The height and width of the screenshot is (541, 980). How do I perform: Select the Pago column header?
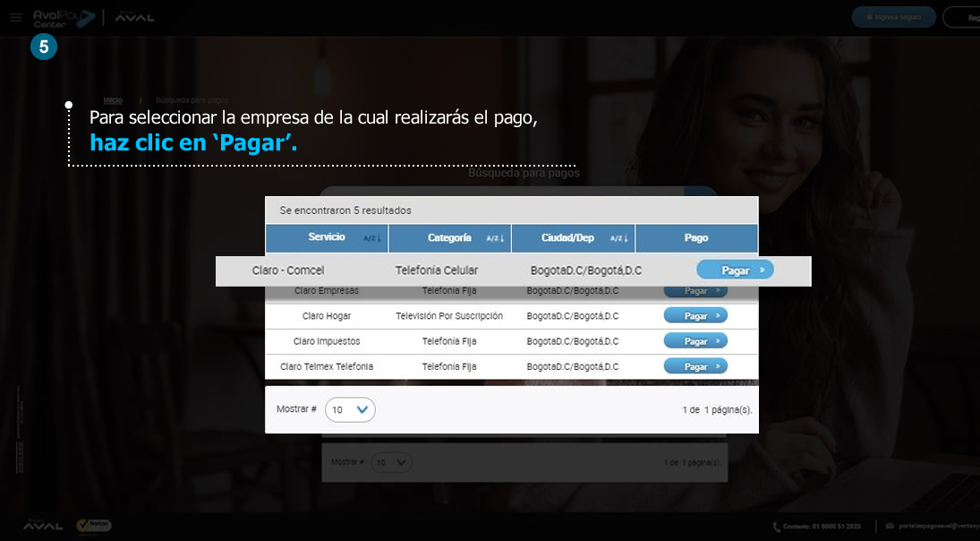tap(695, 238)
